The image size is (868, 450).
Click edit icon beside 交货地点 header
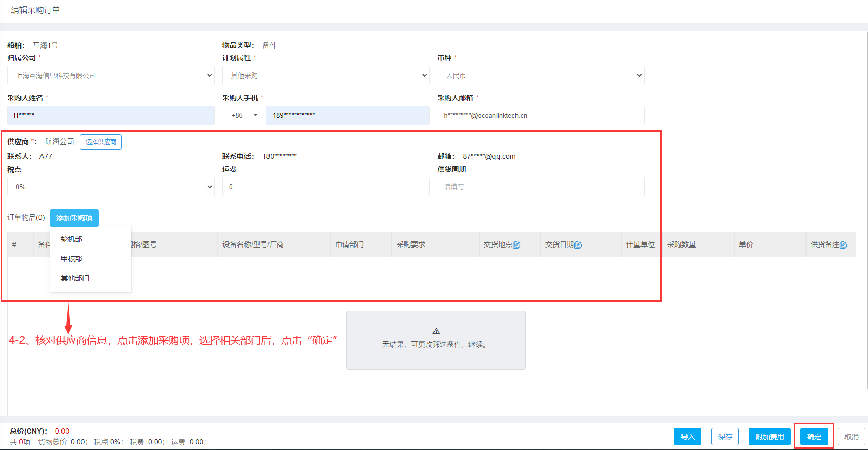pos(516,245)
